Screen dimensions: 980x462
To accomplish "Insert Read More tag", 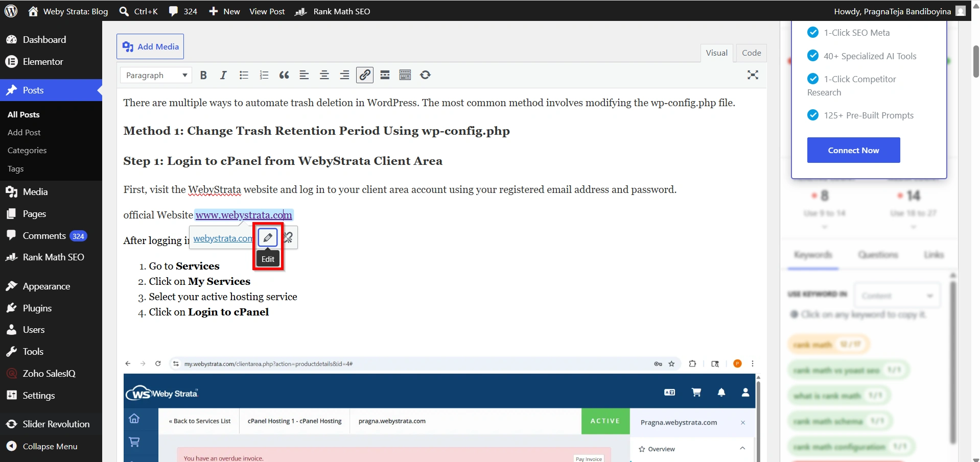I will [385, 75].
